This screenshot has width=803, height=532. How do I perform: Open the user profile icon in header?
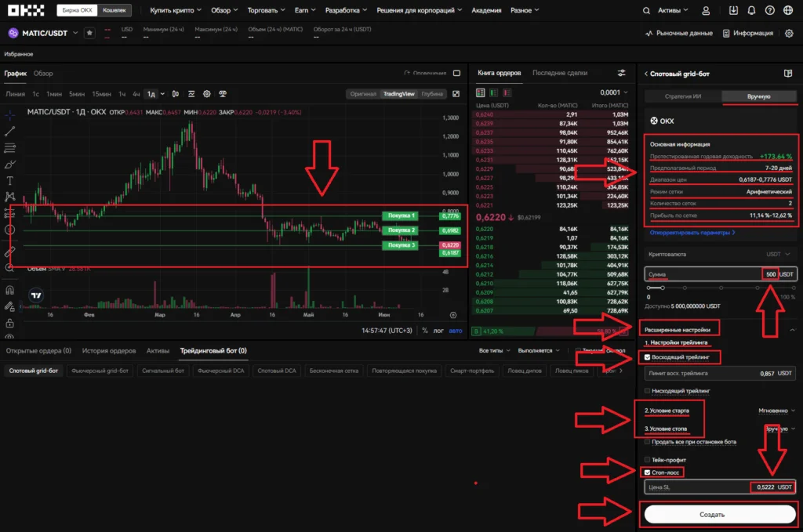pos(706,10)
